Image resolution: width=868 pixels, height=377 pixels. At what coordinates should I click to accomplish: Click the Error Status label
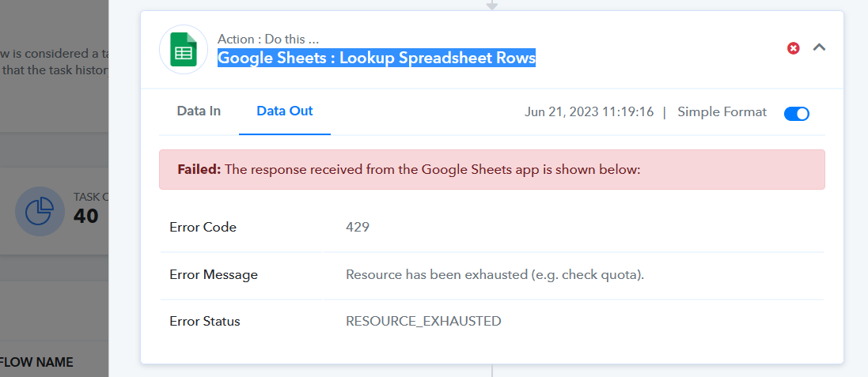click(x=205, y=321)
